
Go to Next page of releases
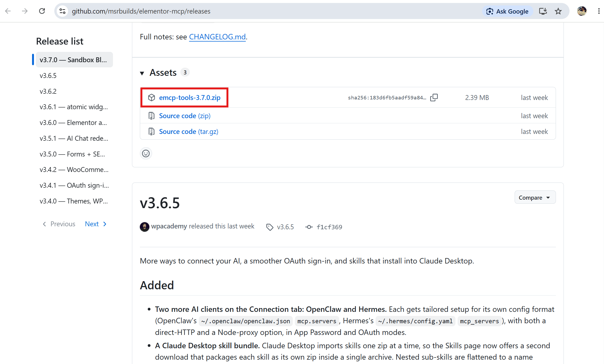(96, 224)
